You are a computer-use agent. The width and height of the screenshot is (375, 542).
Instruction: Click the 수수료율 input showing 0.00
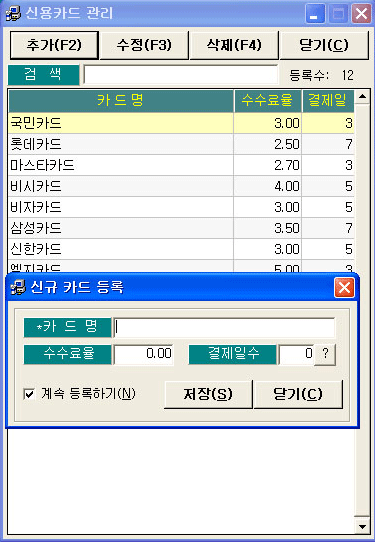(x=143, y=354)
